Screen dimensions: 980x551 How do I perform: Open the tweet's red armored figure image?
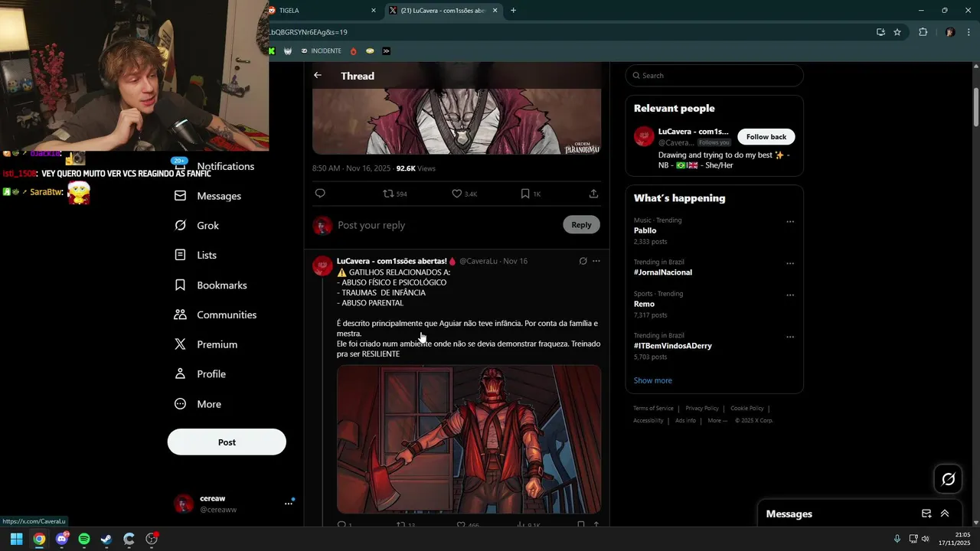pos(469,439)
